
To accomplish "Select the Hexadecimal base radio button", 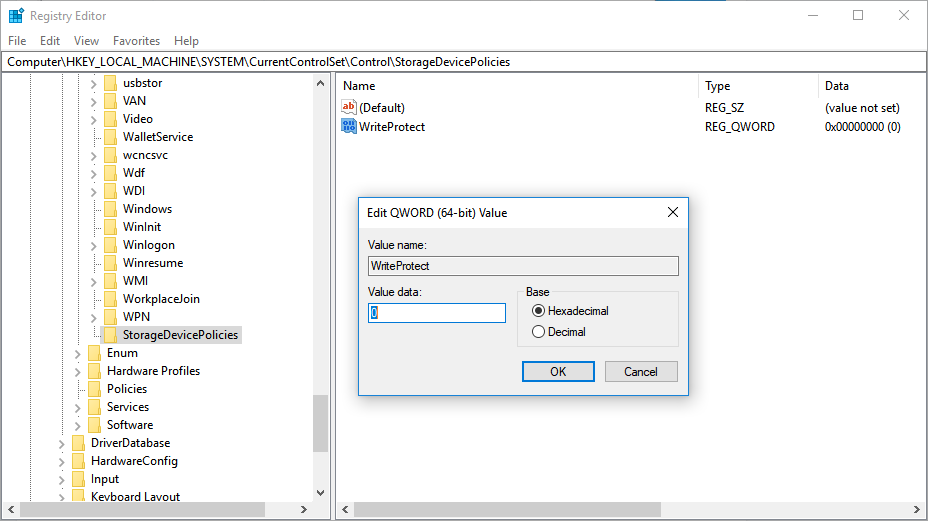I will pyautogui.click(x=539, y=311).
